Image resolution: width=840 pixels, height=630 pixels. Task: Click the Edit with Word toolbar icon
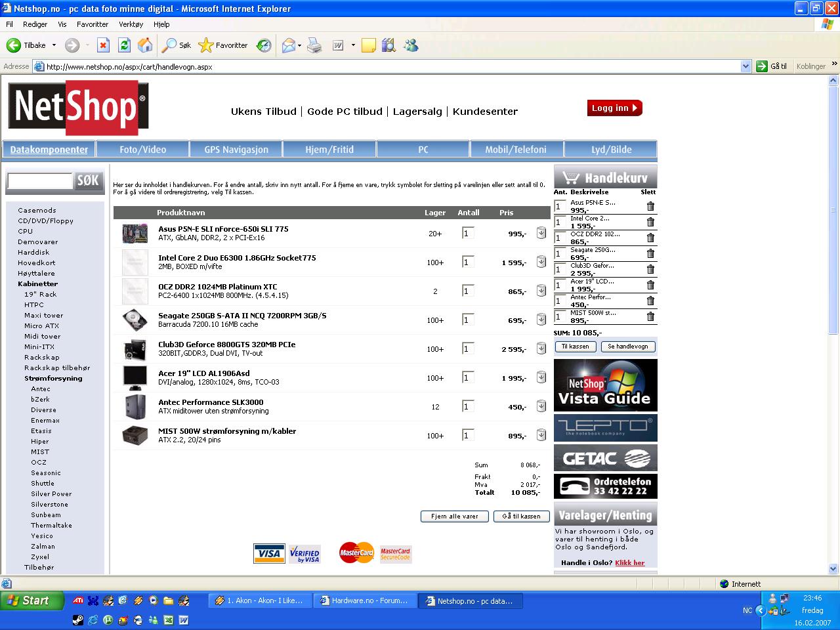pyautogui.click(x=339, y=45)
